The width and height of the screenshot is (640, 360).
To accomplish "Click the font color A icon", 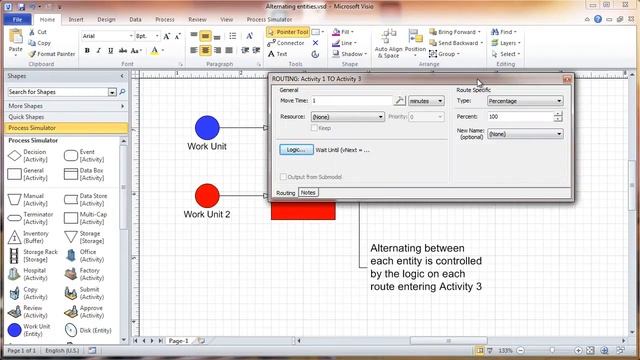I will pyautogui.click(x=154, y=51).
